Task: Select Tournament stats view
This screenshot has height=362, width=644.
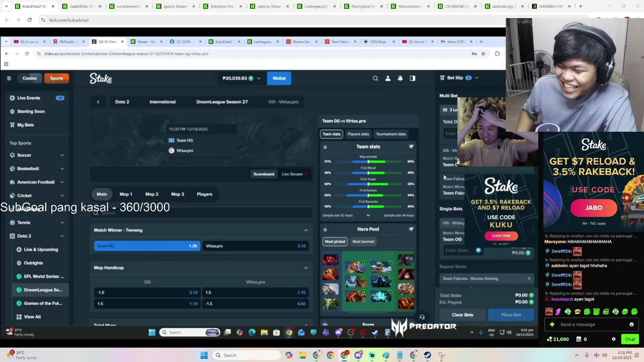Action: 391,134
